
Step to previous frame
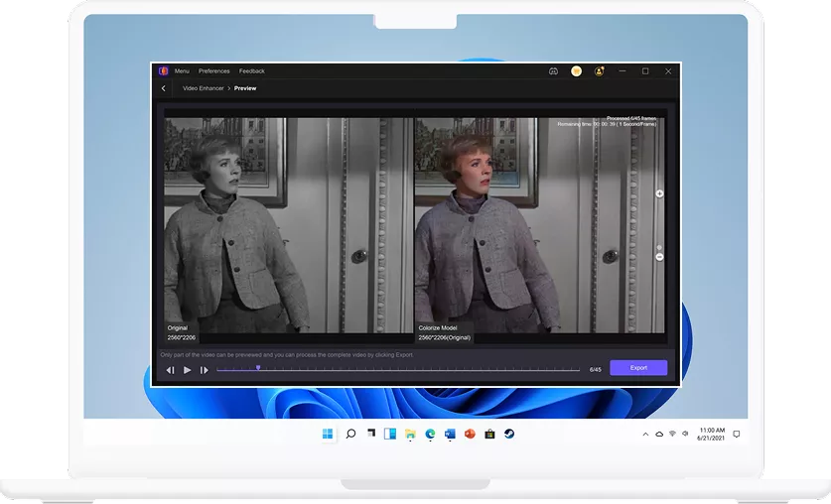(x=170, y=370)
